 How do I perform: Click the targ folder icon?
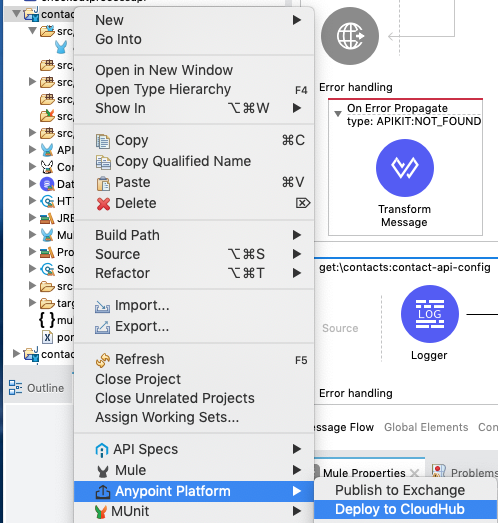47,303
